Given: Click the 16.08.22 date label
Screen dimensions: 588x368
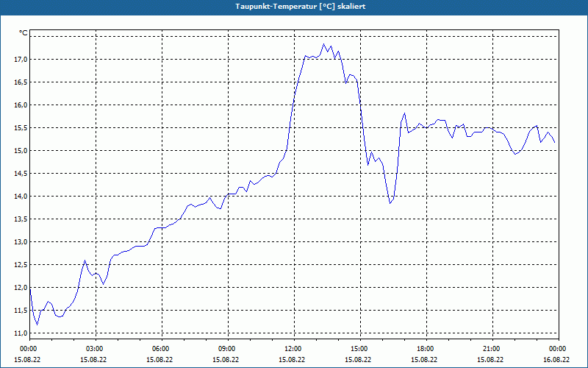Looking at the screenshot, I should pos(556,359).
